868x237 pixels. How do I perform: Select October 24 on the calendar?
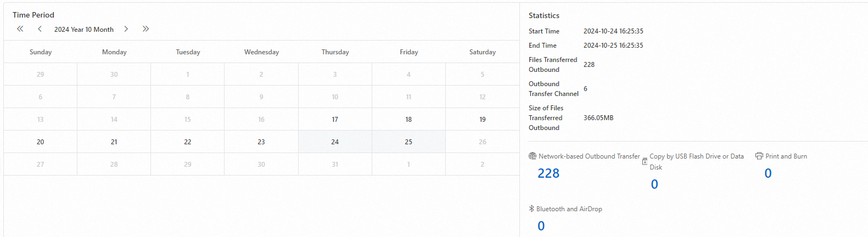click(335, 142)
